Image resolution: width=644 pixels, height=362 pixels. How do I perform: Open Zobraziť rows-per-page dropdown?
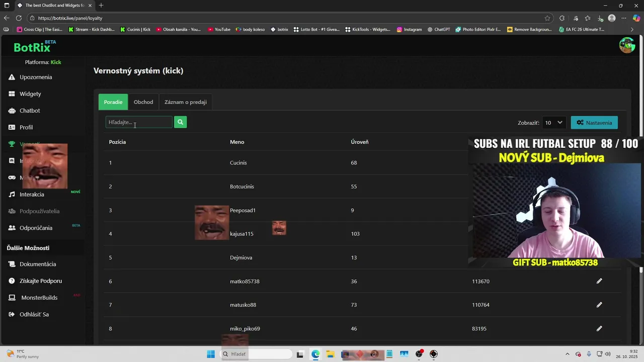(x=554, y=123)
